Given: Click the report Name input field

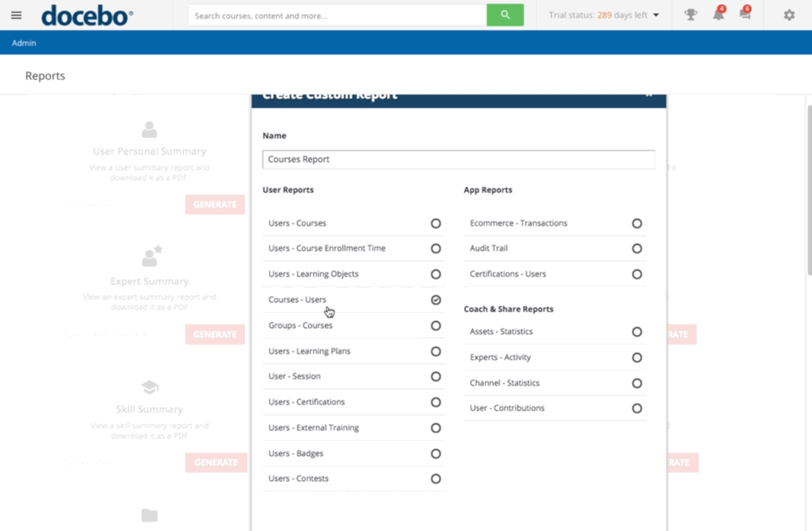Looking at the screenshot, I should (x=458, y=160).
